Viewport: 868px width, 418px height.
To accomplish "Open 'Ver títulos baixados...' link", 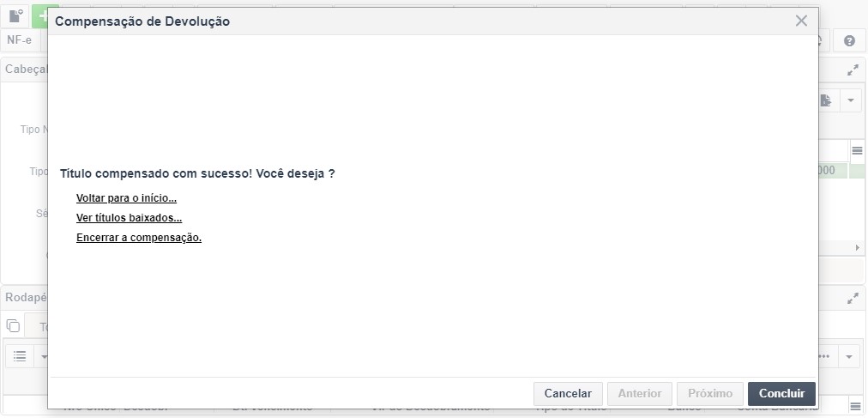I will click(x=129, y=218).
